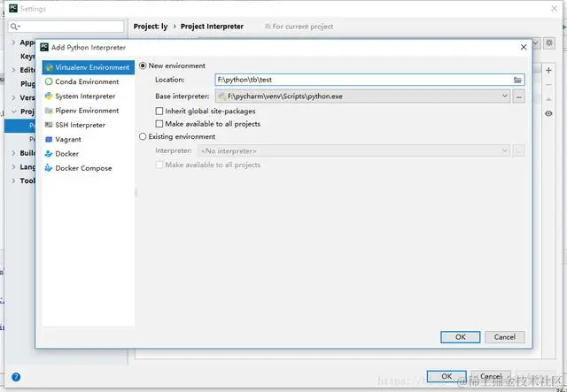Expand the Build node in Settings tree

13,153
